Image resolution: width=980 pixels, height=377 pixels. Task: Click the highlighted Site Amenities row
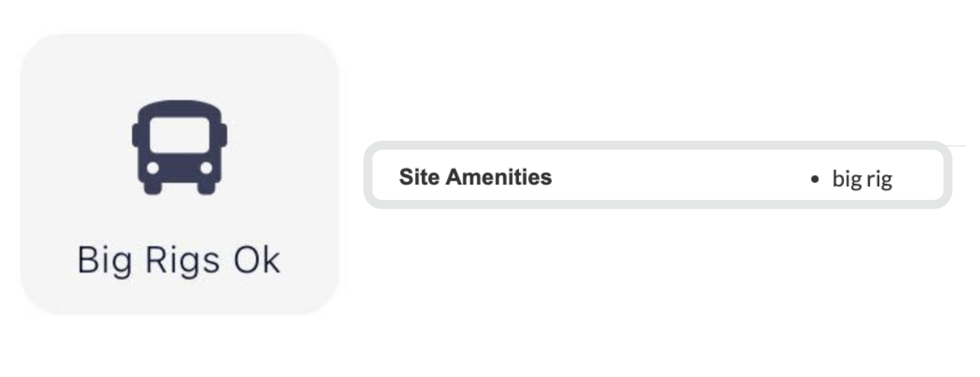(658, 176)
